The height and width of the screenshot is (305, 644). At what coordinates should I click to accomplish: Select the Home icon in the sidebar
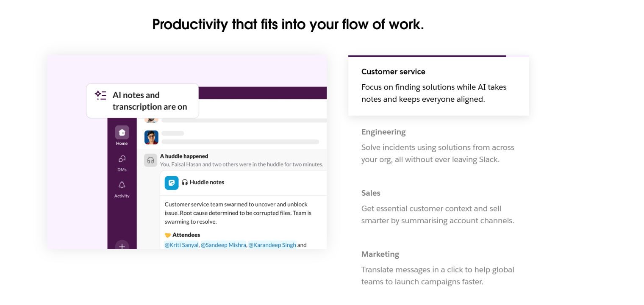point(122,133)
